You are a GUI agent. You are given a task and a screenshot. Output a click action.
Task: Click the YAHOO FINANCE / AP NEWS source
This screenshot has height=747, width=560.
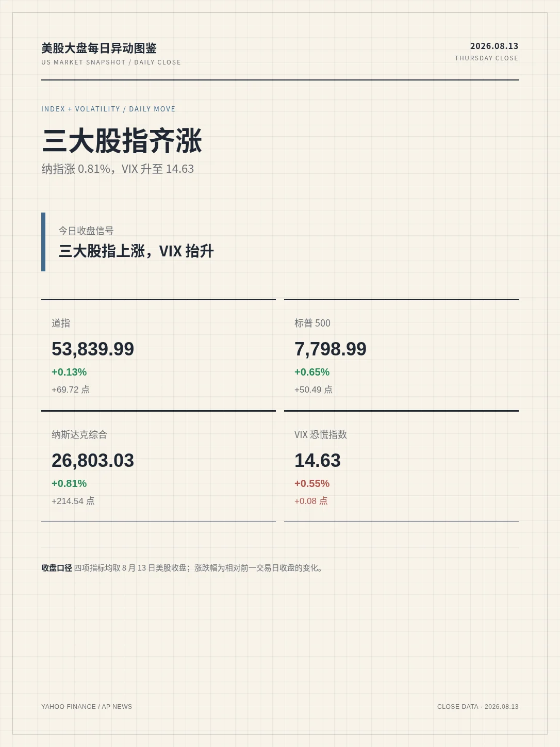pos(87,707)
